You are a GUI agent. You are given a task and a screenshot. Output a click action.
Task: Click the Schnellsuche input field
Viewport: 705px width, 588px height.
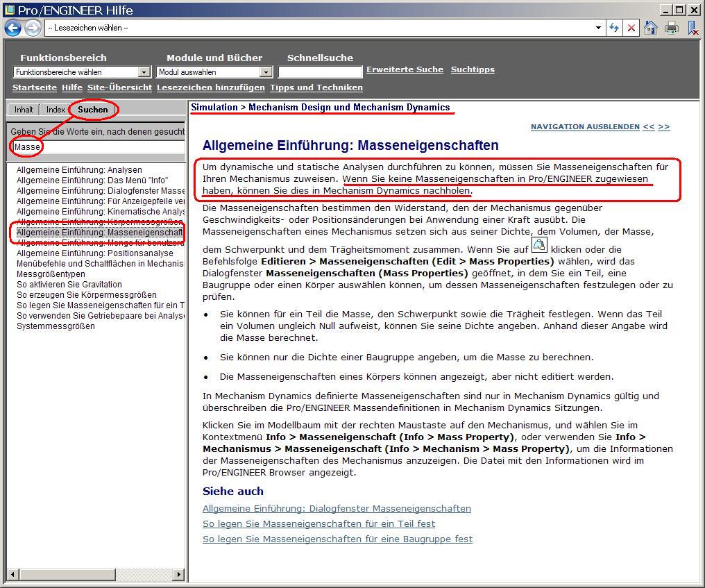pos(320,72)
